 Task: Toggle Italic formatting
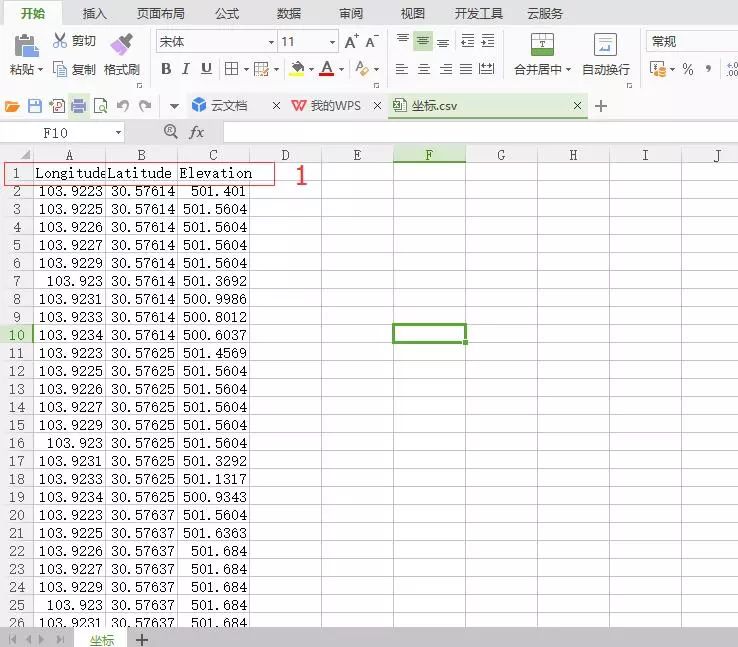coord(186,69)
